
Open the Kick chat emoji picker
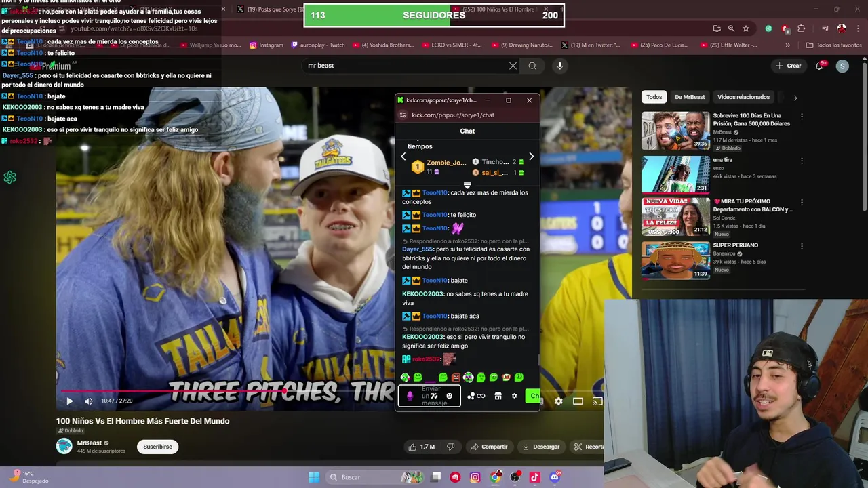point(449,396)
